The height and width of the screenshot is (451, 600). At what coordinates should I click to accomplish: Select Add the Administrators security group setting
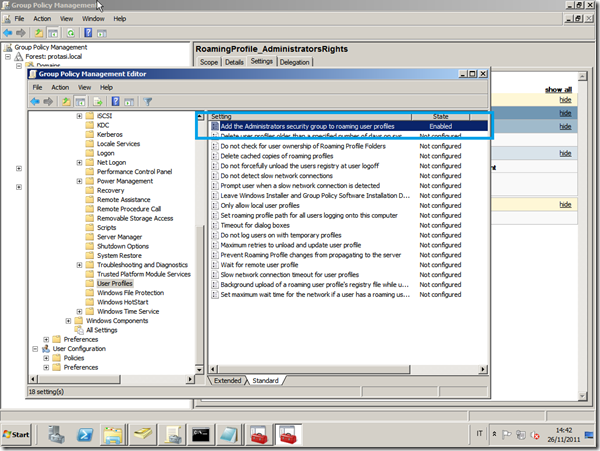307,126
